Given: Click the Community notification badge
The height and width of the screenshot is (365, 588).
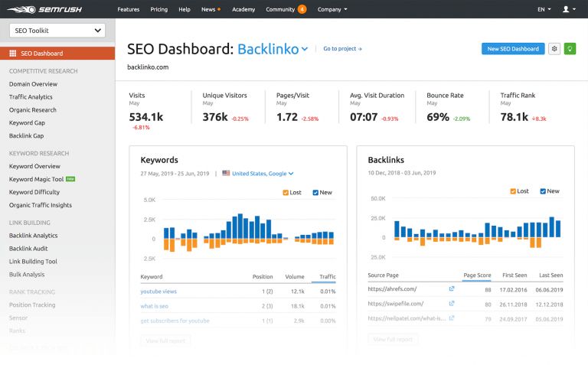Looking at the screenshot, I should pos(302,9).
